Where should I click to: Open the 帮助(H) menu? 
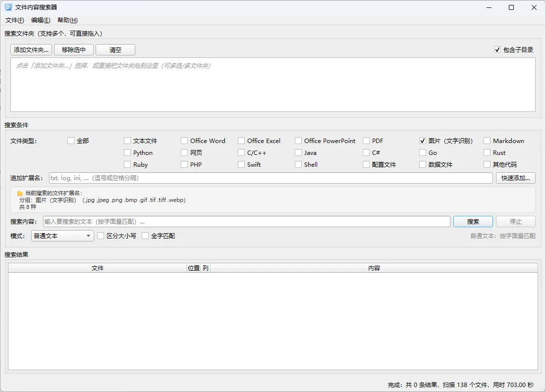(67, 20)
